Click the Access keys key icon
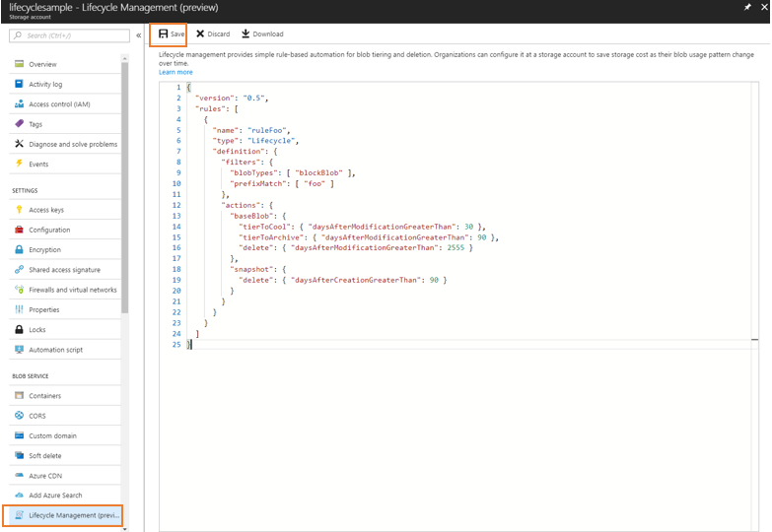This screenshot has width=772, height=532. [x=19, y=210]
